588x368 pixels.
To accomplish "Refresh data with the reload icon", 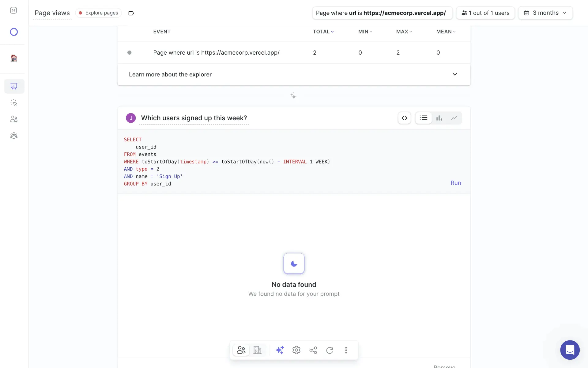I will tap(330, 350).
